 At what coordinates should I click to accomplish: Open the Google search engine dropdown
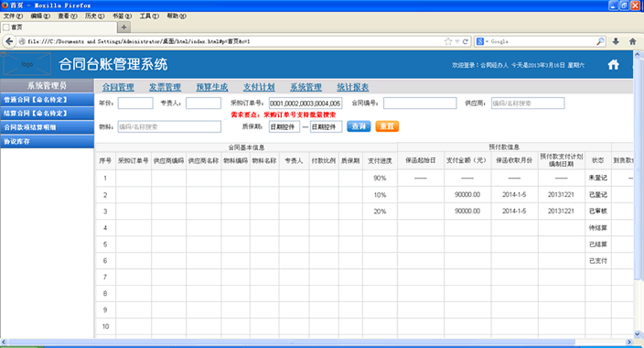(482, 41)
